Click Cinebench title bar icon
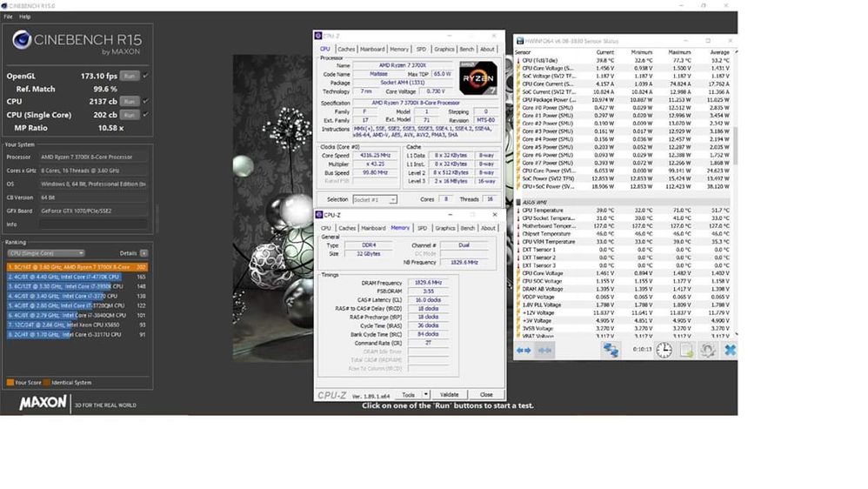 pos(4,5)
